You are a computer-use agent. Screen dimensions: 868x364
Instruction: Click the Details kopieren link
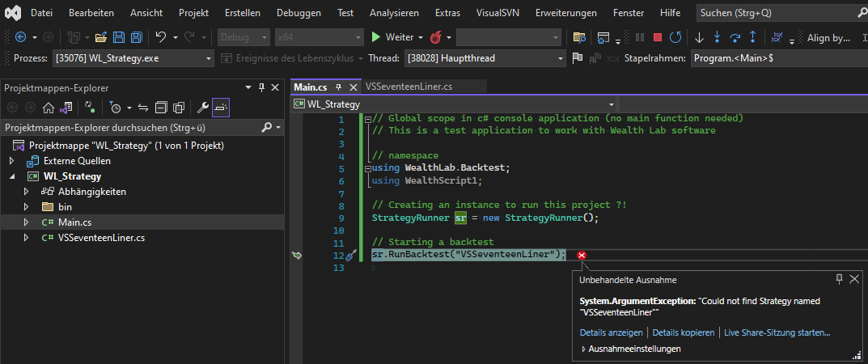pos(684,332)
